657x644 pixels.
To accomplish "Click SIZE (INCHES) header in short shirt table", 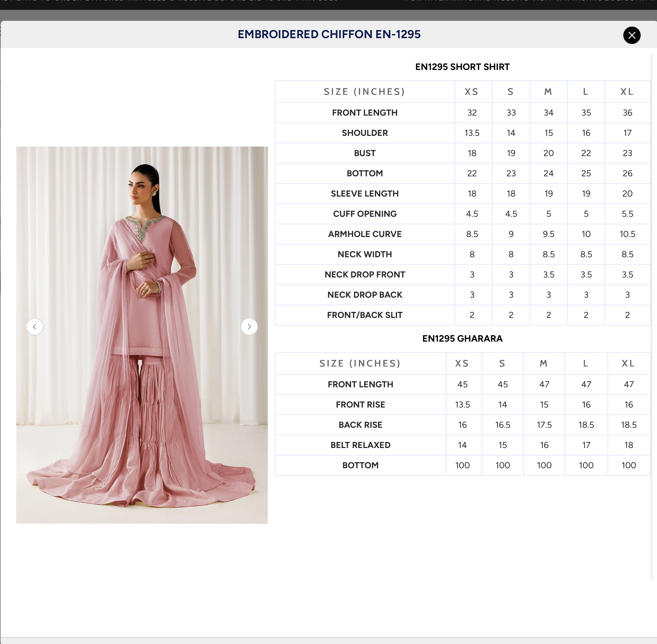I will coord(365,92).
